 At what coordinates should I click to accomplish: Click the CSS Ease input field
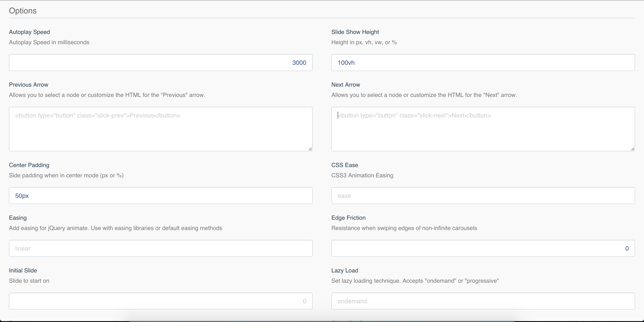tap(483, 196)
